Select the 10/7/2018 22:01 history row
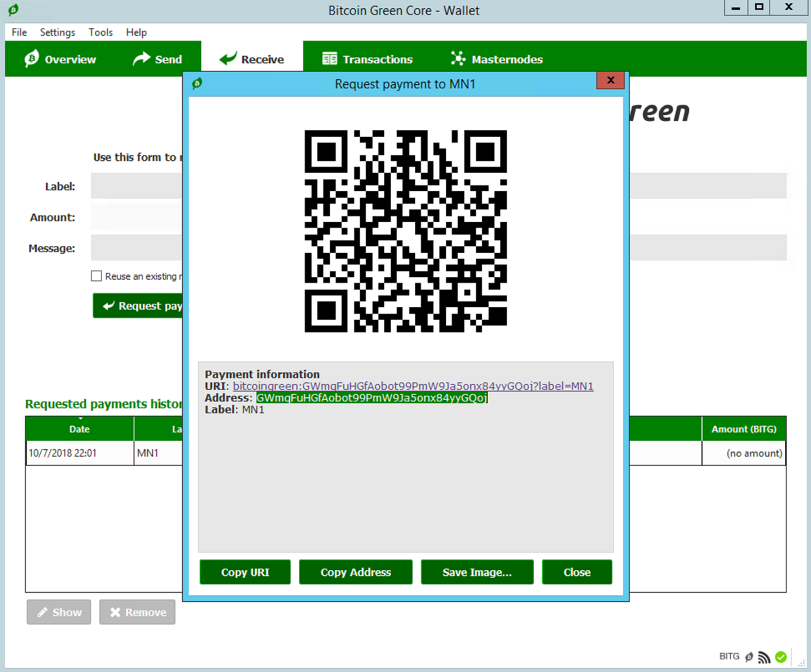The width and height of the screenshot is (811, 672). 104,453
